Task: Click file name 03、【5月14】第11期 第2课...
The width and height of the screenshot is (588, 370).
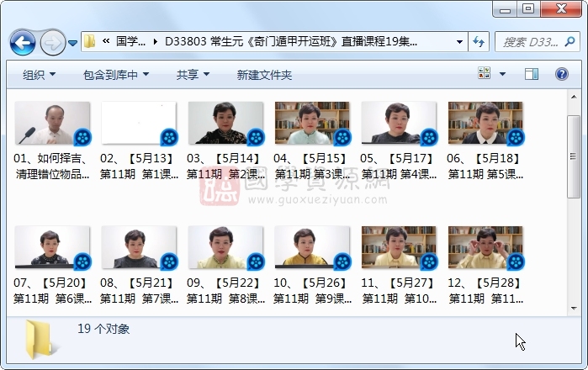Action: click(x=225, y=166)
